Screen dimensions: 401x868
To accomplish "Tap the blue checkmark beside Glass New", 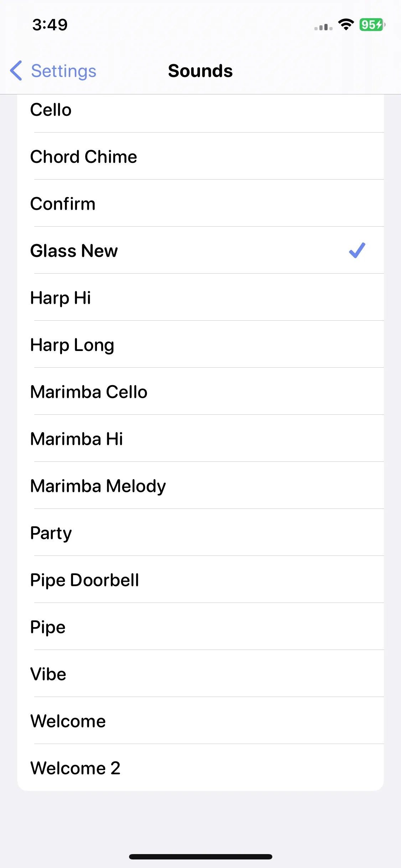I will pyautogui.click(x=357, y=250).
